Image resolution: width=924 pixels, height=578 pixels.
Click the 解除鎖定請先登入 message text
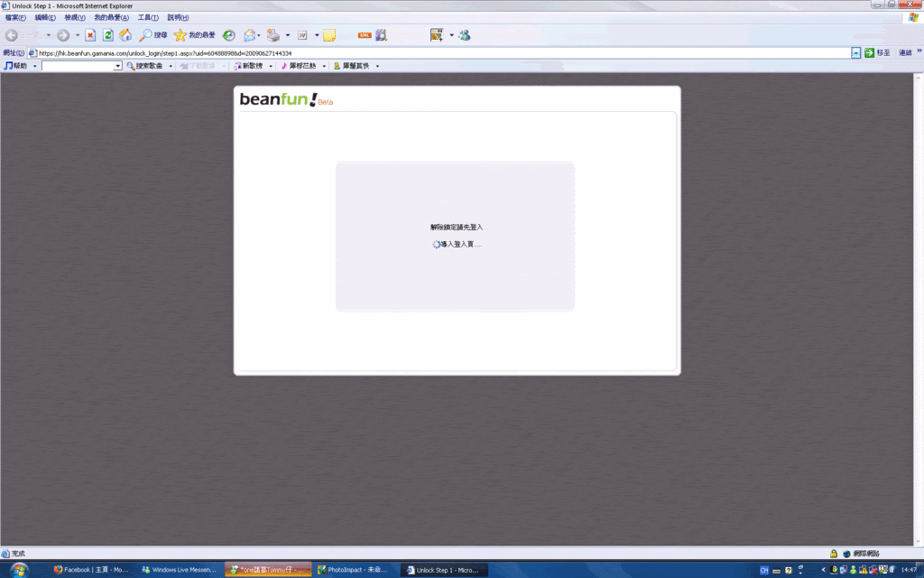coord(457,227)
